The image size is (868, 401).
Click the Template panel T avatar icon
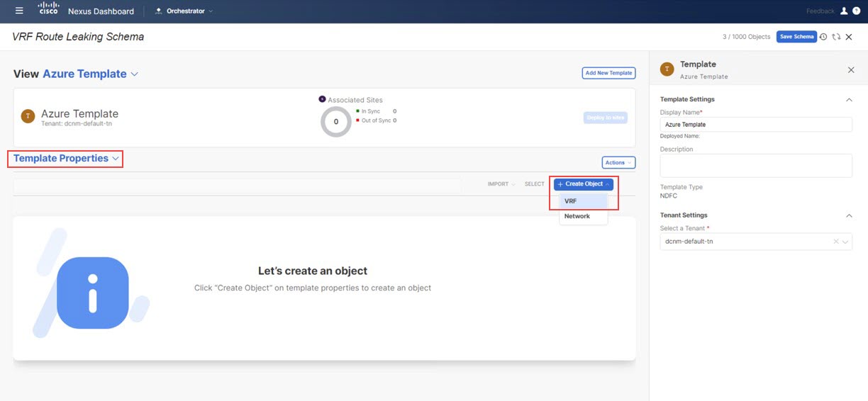(x=667, y=69)
